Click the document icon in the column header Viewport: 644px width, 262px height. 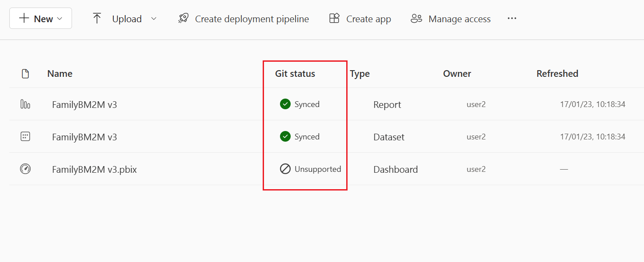coord(25,73)
